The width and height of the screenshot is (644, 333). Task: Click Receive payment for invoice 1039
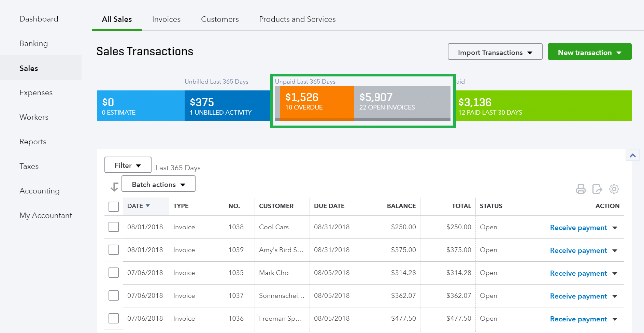point(578,251)
